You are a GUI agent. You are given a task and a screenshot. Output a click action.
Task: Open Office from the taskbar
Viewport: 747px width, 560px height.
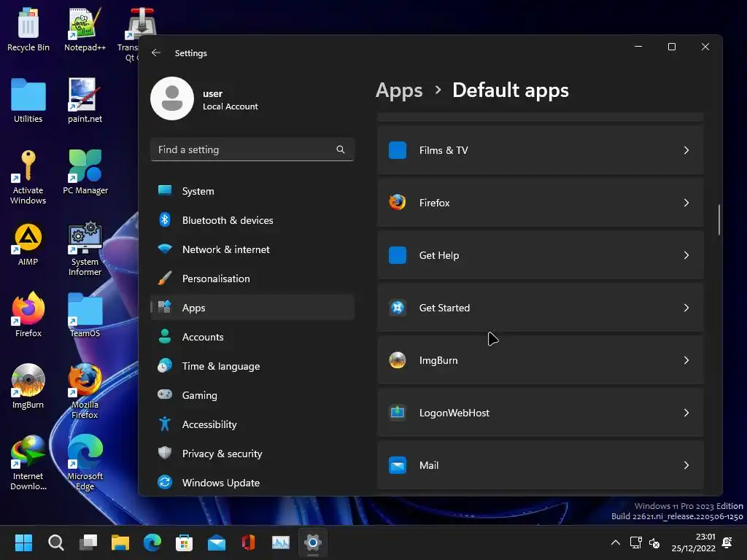(249, 542)
